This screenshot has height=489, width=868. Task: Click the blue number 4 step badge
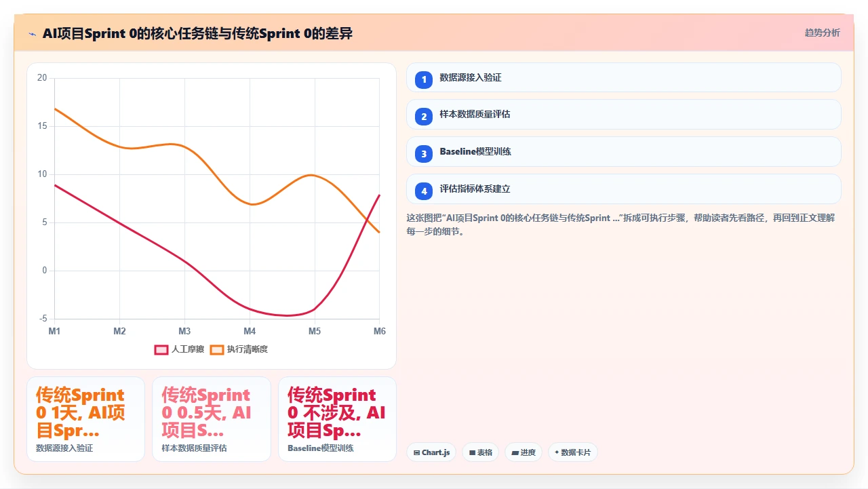(424, 191)
